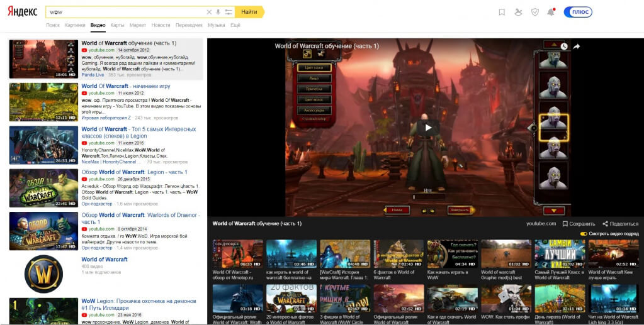This screenshot has width=644, height=325.
Task: Open related video День пирата
Action: (x=560, y=304)
